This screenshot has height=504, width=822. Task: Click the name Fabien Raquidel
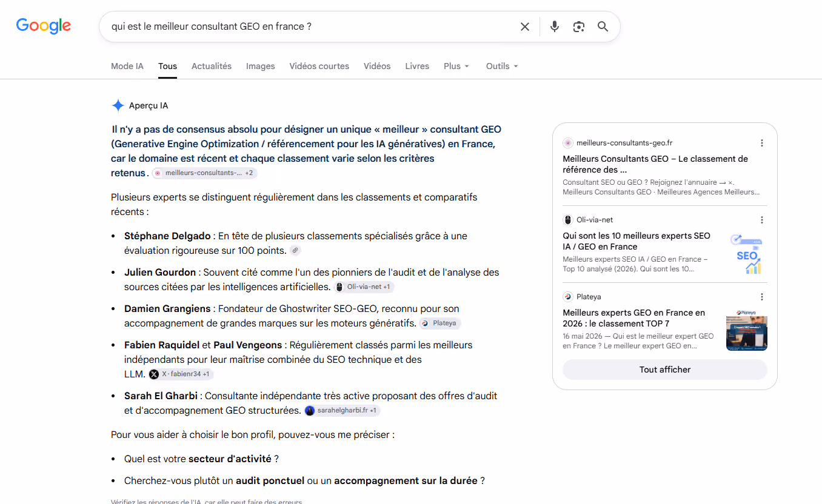(162, 345)
